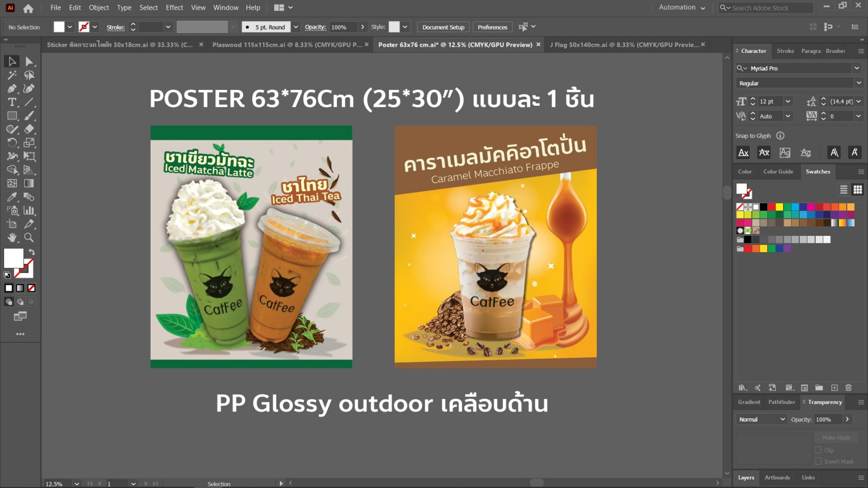Switch to the Pathfinder tab
The width and height of the screenshot is (868, 488).
782,402
